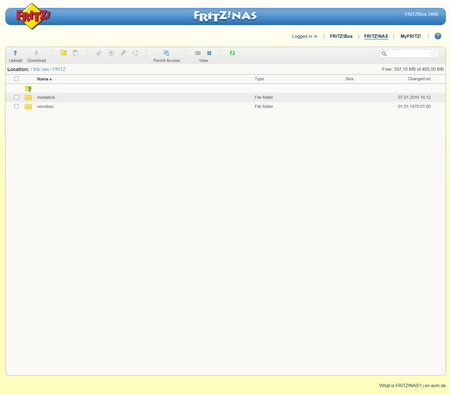
Task: Open the mediabox folder name
Action: coord(46,97)
